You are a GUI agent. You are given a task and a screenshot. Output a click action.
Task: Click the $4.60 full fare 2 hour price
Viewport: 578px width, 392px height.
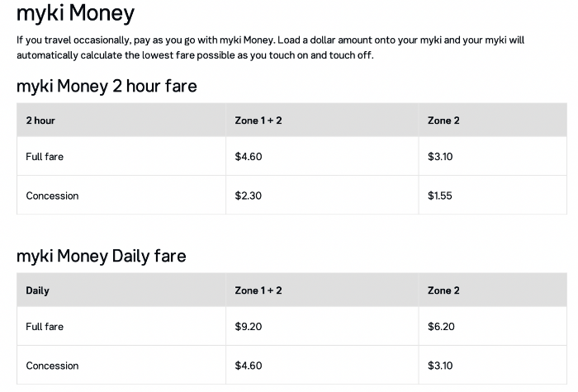tap(249, 157)
